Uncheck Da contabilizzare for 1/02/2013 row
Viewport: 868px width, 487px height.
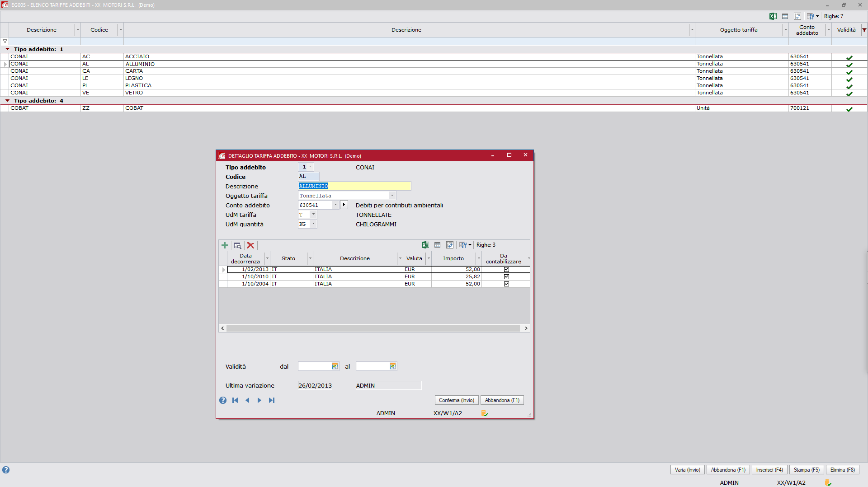pyautogui.click(x=506, y=269)
